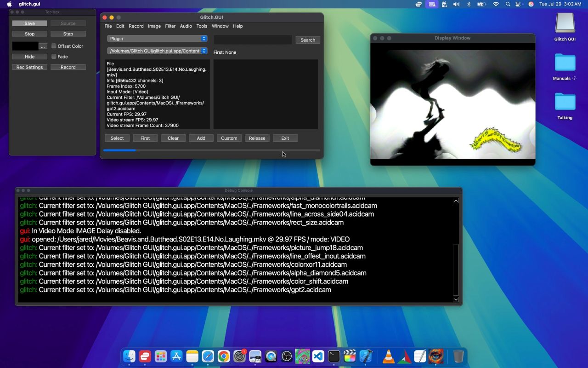The image size is (588, 368).
Task: Open the App Store dock icon
Action: (x=176, y=356)
